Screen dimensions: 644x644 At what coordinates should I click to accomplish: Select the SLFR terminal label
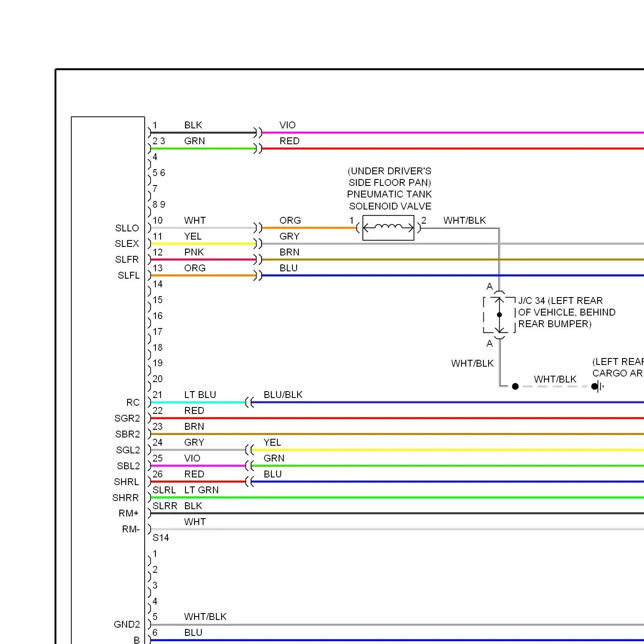(x=127, y=259)
